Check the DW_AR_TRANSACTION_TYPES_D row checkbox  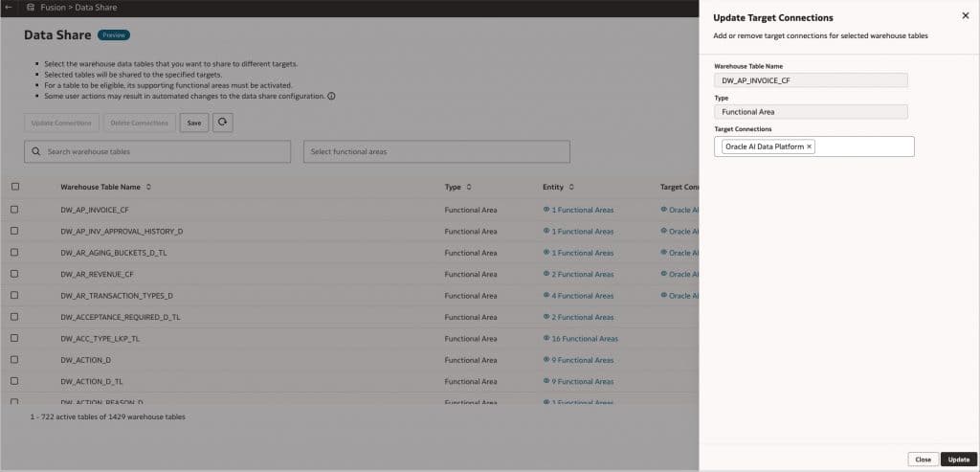click(x=14, y=295)
